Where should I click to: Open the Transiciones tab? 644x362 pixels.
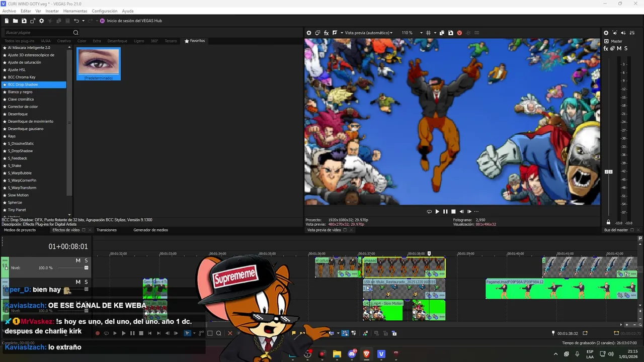[x=107, y=230]
